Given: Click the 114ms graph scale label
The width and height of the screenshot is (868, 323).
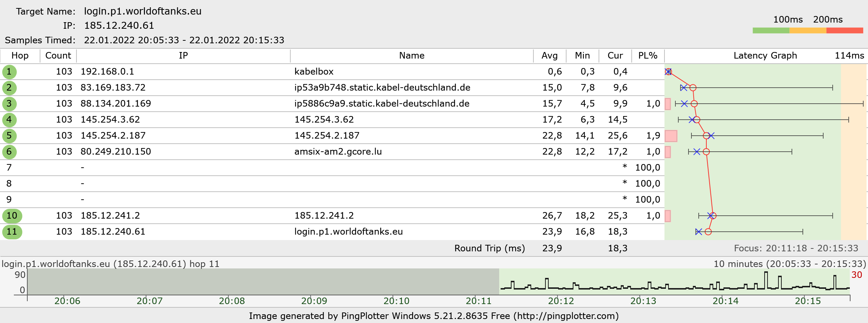Looking at the screenshot, I should [x=849, y=56].
